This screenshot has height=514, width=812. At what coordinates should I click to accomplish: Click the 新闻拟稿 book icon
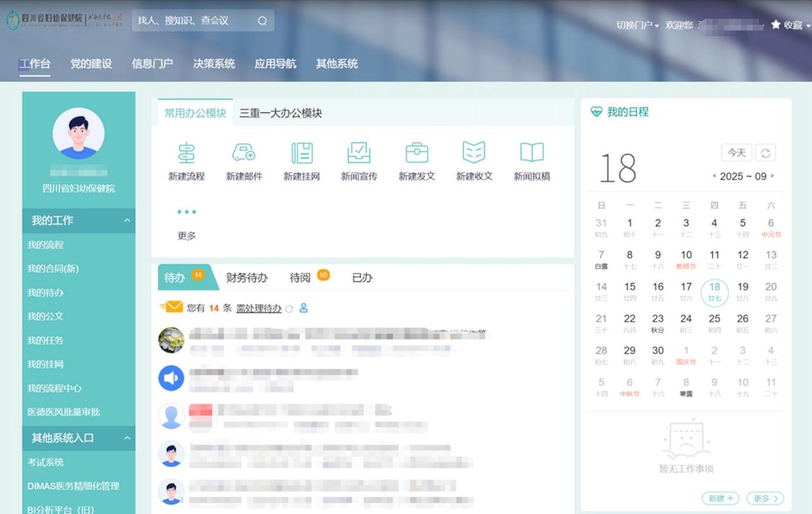[x=532, y=153]
